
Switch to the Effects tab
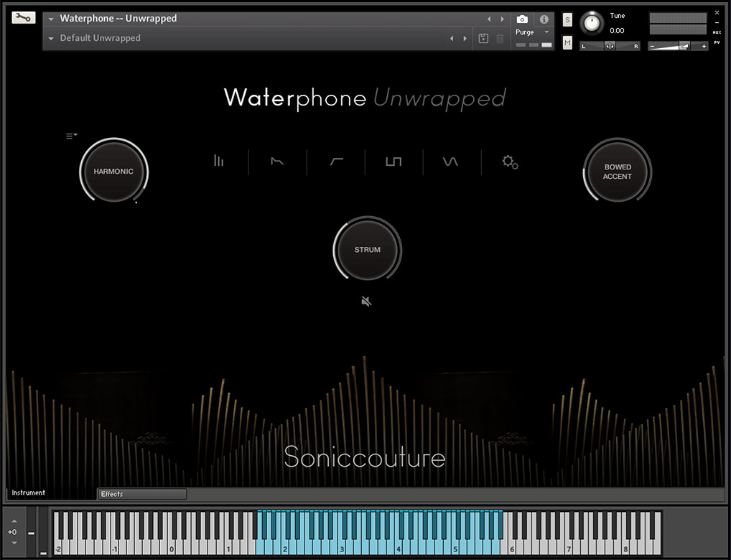(142, 494)
